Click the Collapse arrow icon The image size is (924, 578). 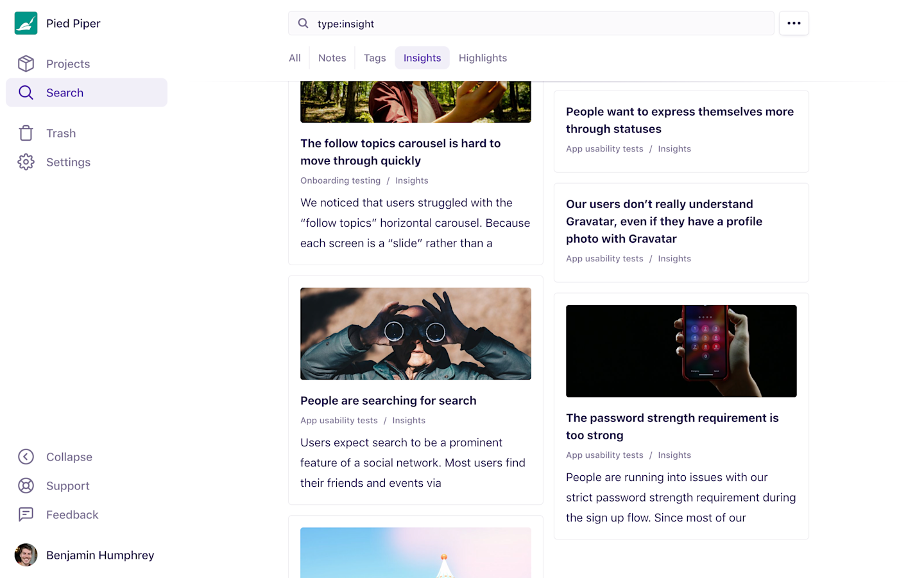26,457
